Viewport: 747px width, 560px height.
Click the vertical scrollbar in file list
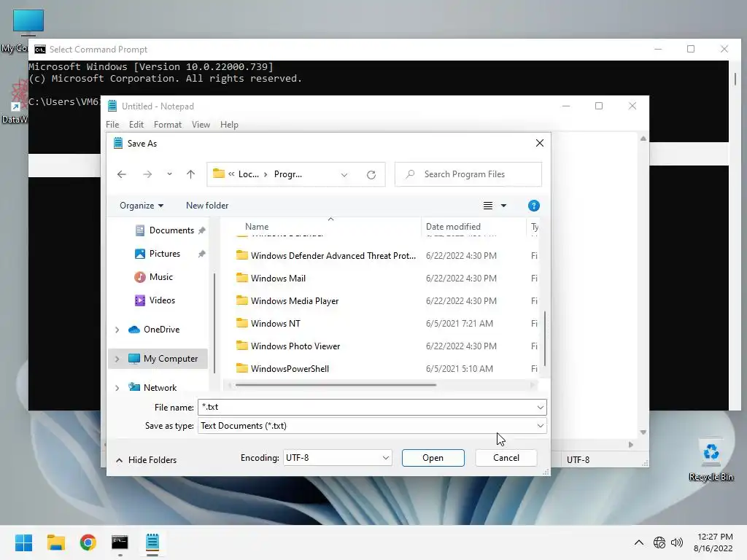coord(544,338)
